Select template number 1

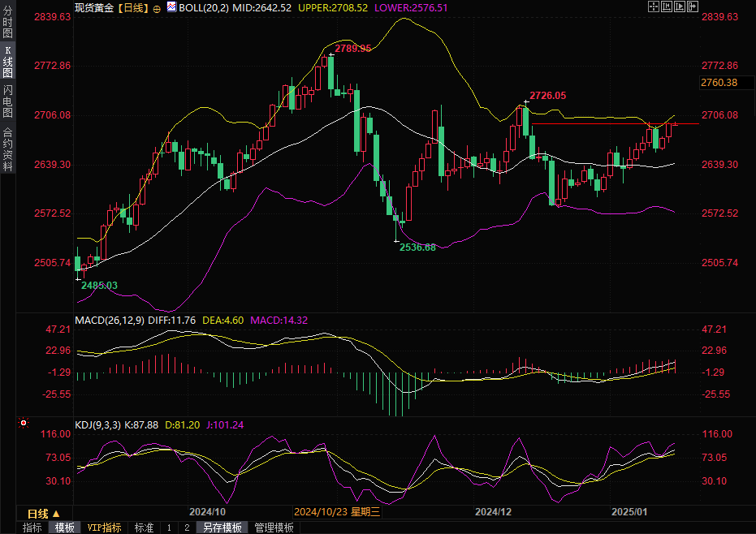pos(169,528)
